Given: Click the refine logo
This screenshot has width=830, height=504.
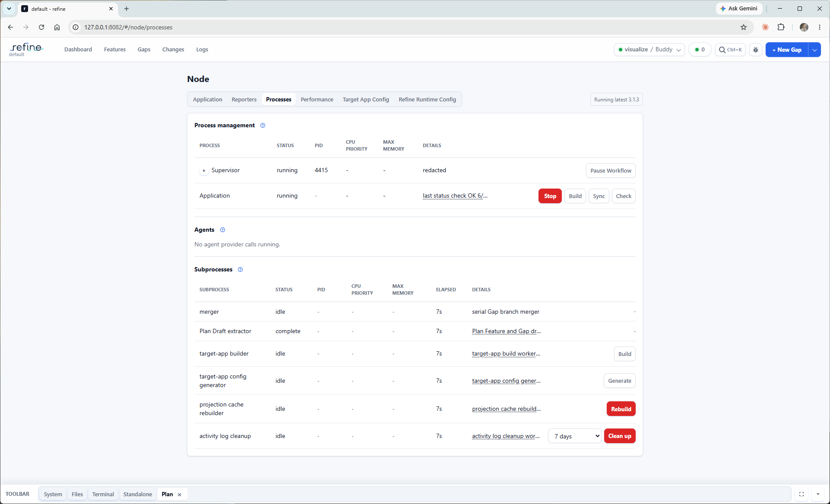Looking at the screenshot, I should coord(26,49).
